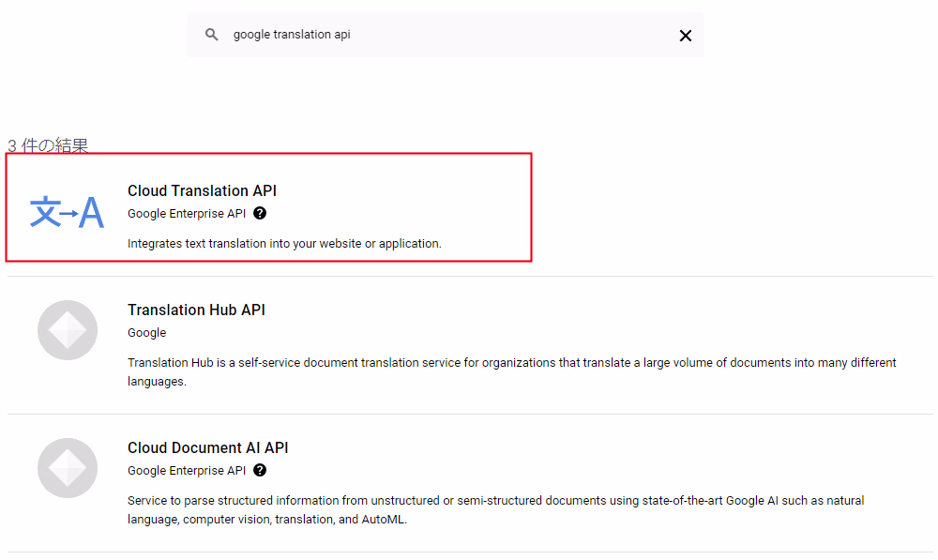938x560 pixels.
Task: Click 'Integrates text translation into your website' description
Action: 284,244
